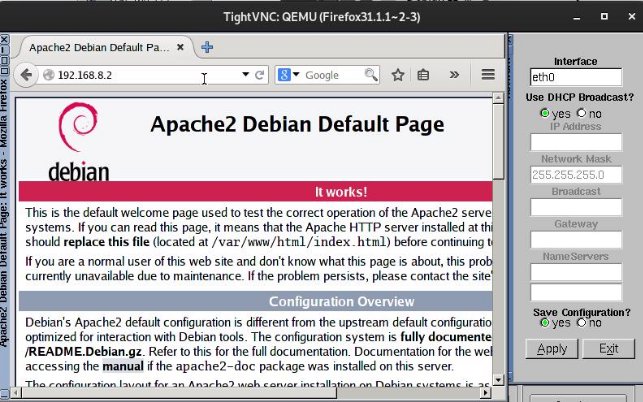This screenshot has height=402, width=643.
Task: Reload the page with the refresh icon
Action: point(259,75)
